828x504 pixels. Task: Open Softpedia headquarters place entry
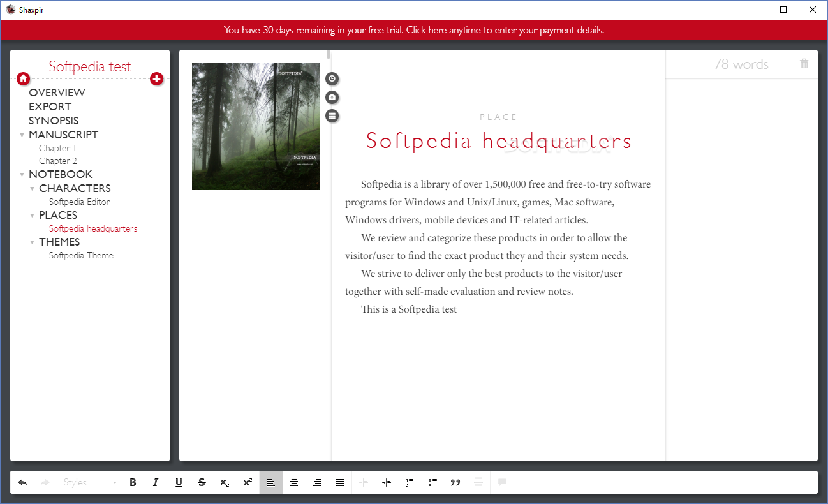click(93, 228)
